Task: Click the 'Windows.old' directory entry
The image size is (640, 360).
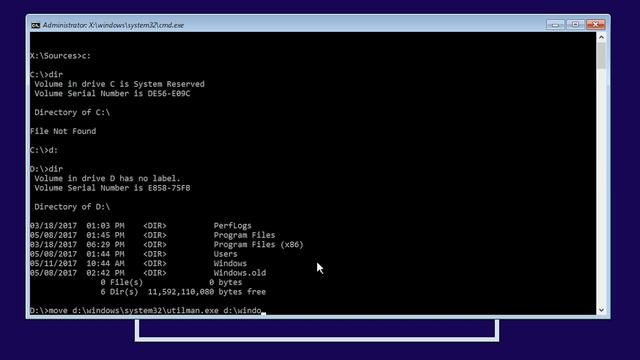Action: point(240,273)
